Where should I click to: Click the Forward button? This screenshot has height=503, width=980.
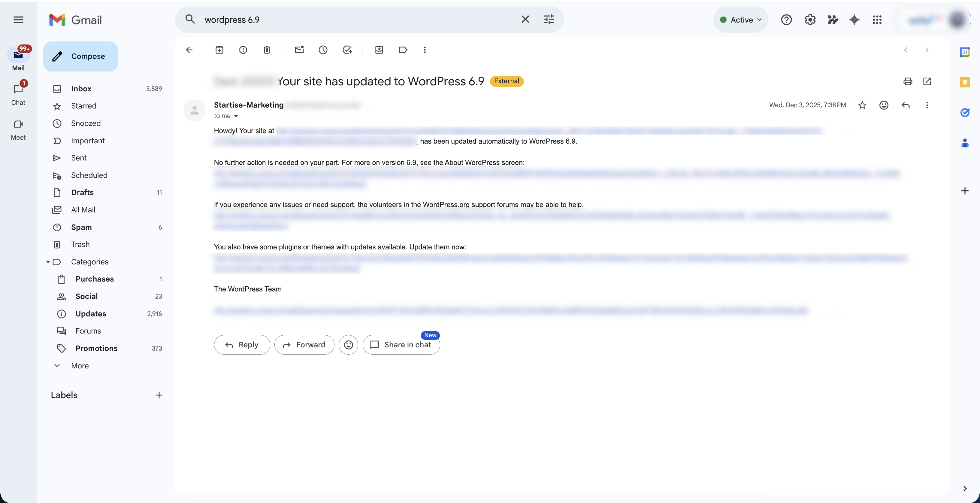[304, 345]
